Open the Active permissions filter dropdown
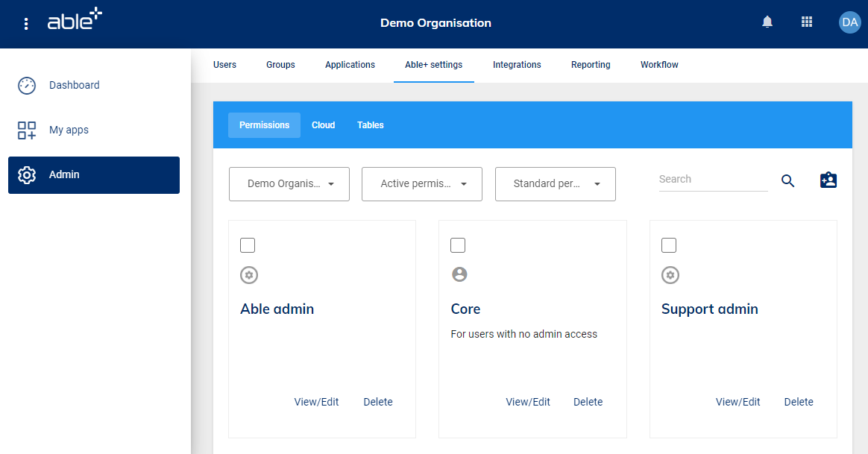 tap(422, 184)
